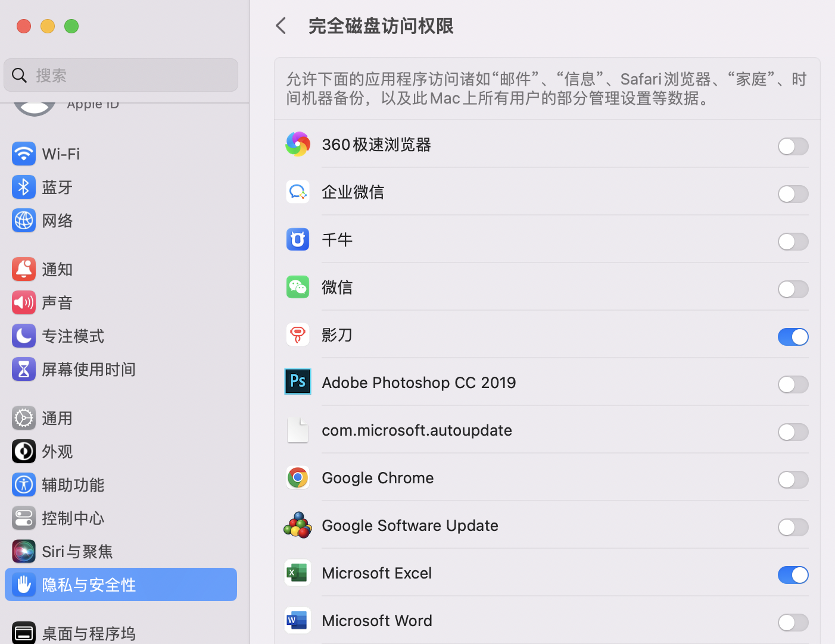
Task: Select the 声音 label in sidebar
Action: click(x=57, y=303)
